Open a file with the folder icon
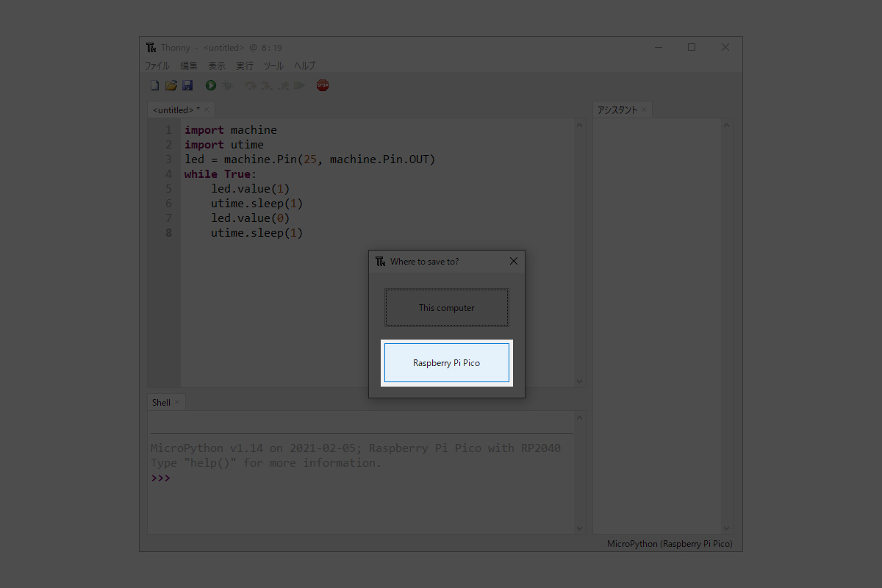Image resolution: width=882 pixels, height=588 pixels. (171, 86)
